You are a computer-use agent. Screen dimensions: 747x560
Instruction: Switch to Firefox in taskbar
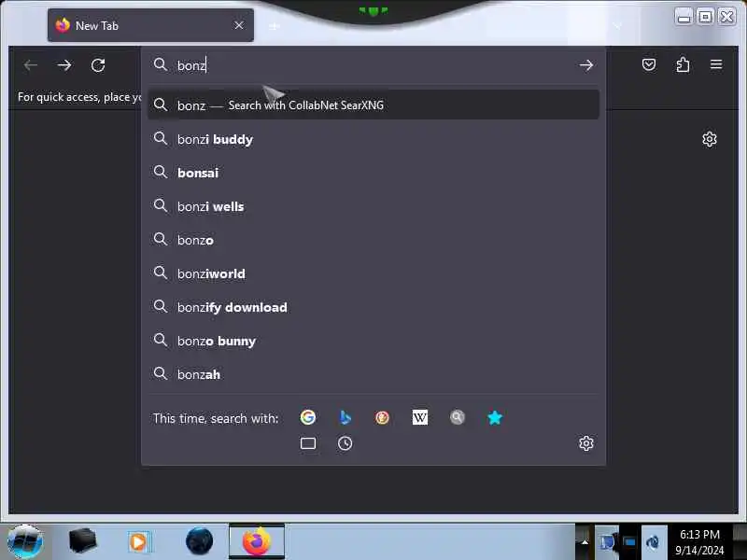click(x=257, y=541)
